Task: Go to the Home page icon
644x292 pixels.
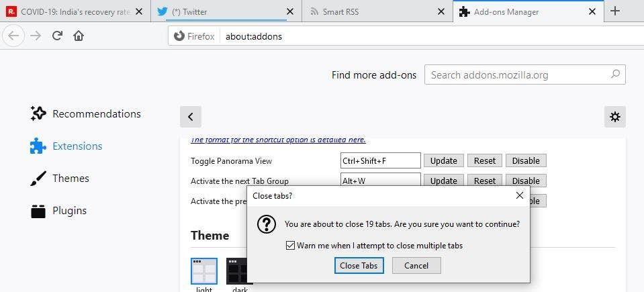Action: [79, 36]
